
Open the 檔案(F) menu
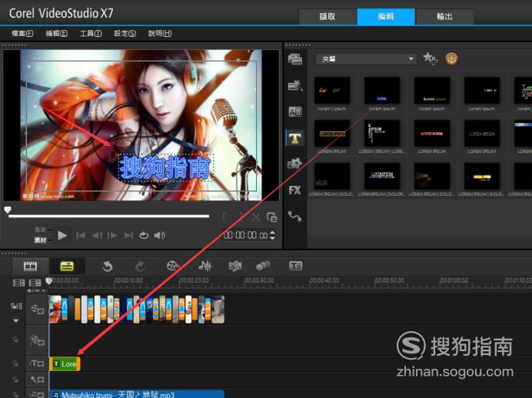click(x=22, y=33)
